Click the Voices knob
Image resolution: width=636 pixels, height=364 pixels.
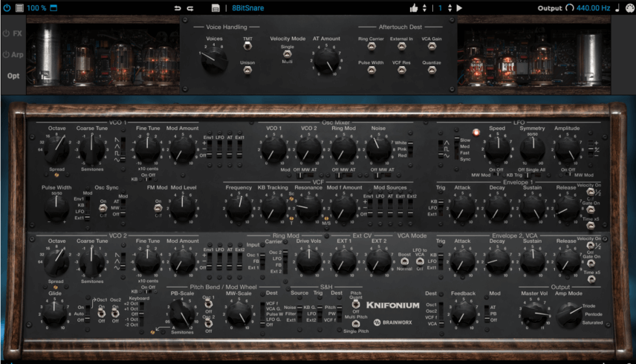pos(214,61)
